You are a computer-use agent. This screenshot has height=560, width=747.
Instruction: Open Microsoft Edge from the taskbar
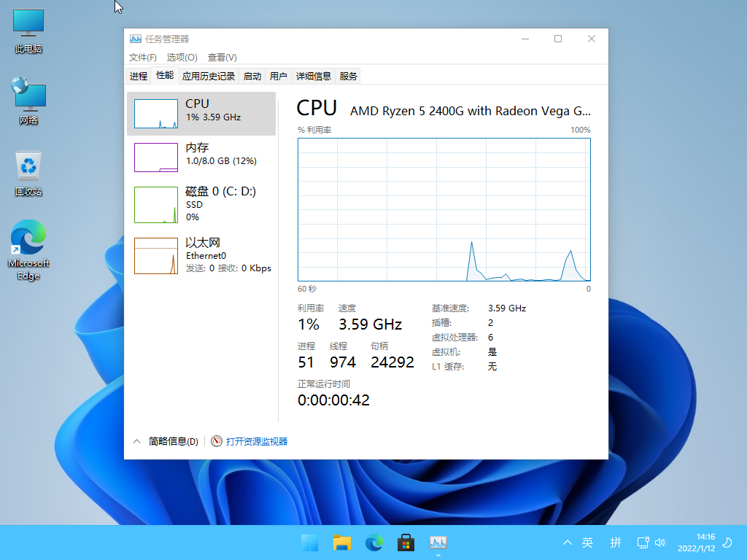click(x=374, y=542)
